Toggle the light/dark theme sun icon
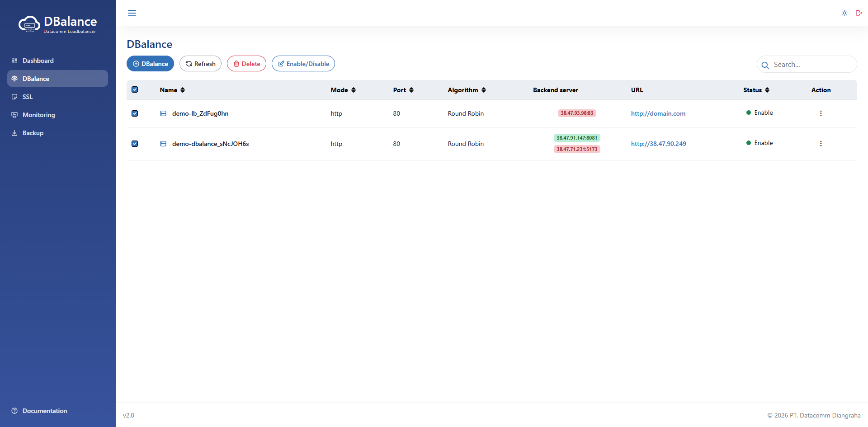The width and height of the screenshot is (868, 427). 844,13
